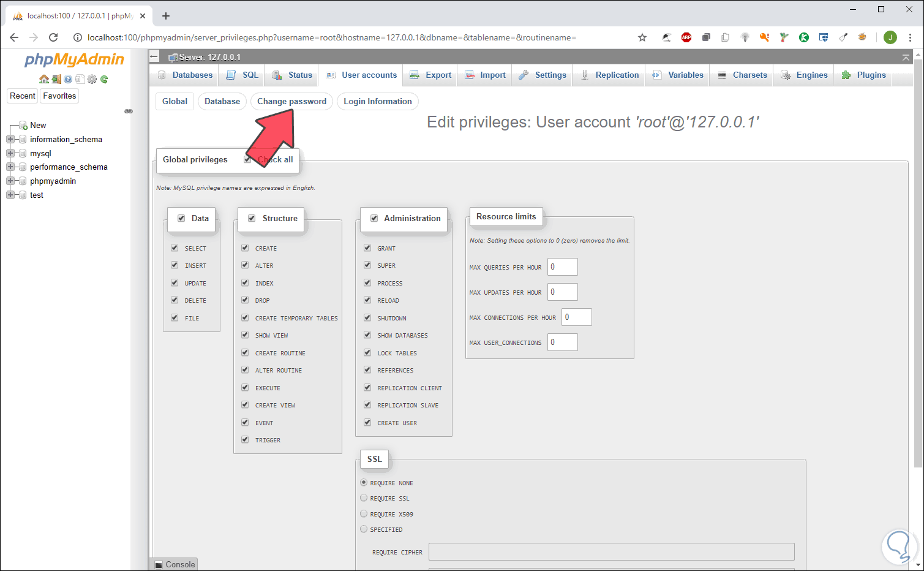
Task: Click the podcast-style antenna extension icon
Action: 745,37
